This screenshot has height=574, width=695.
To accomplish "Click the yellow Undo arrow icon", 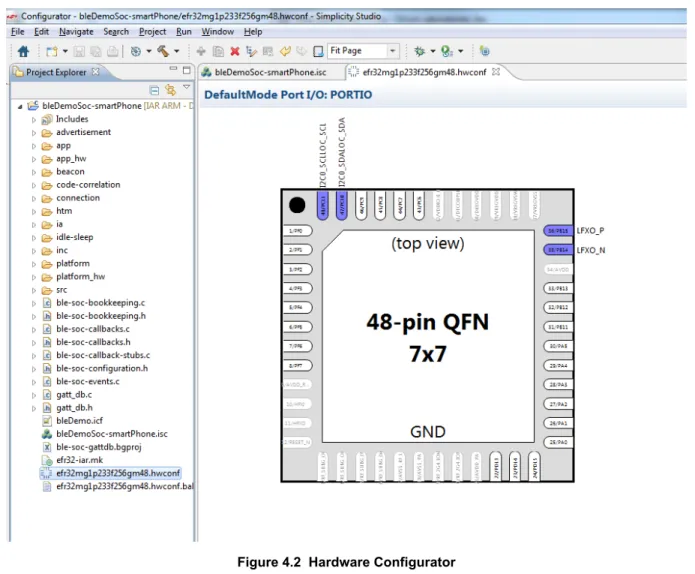I will 285,51.
